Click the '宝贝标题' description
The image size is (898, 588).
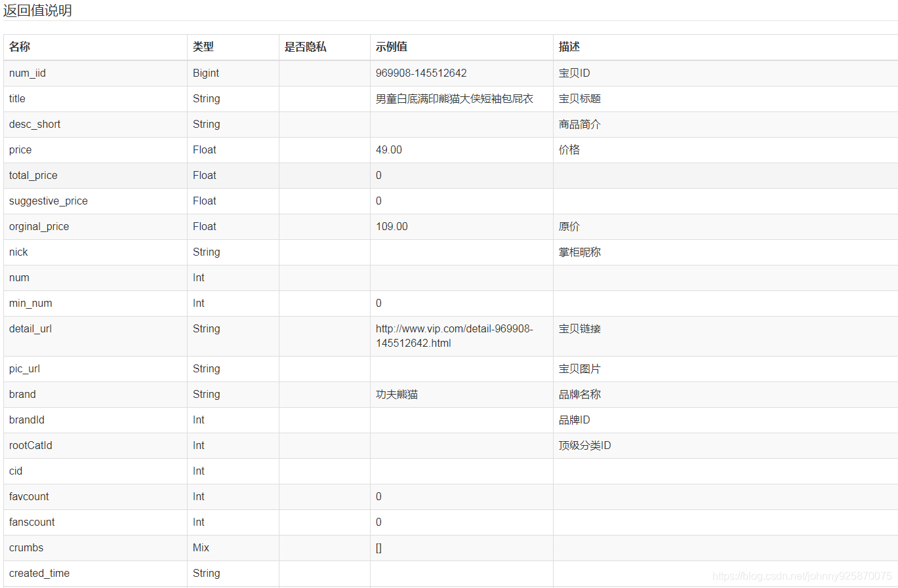[x=580, y=98]
